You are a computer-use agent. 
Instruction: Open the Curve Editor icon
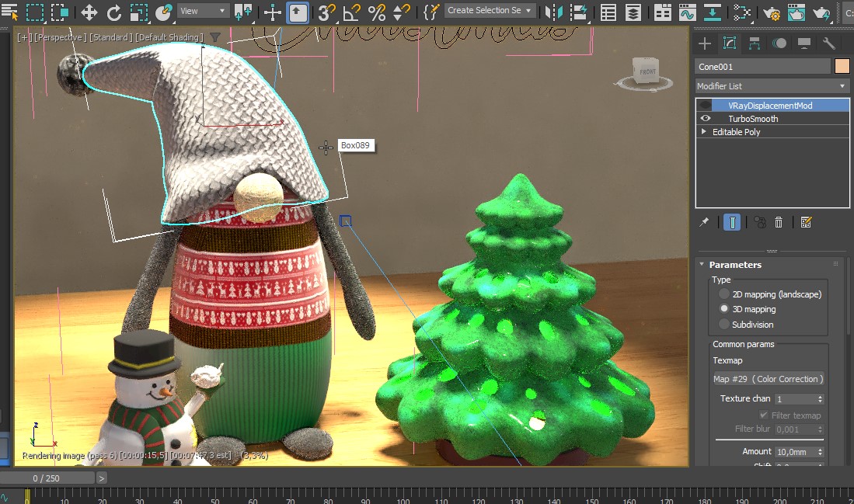point(686,12)
